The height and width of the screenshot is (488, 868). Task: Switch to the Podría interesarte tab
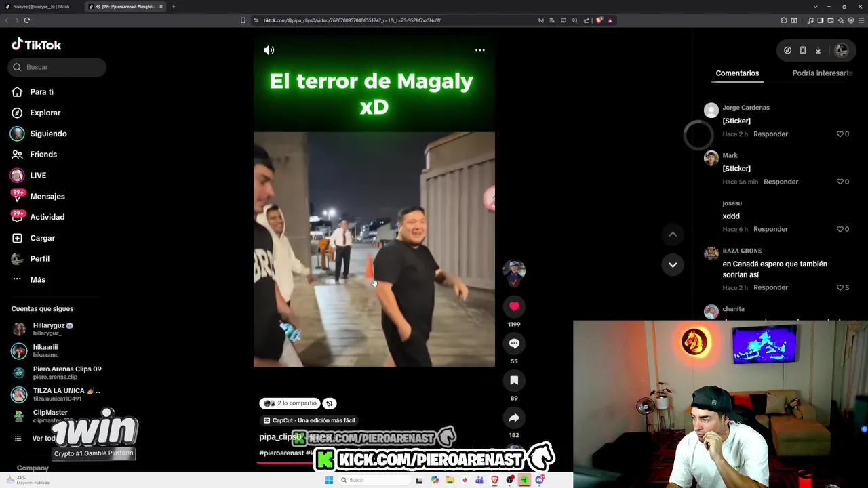[823, 73]
